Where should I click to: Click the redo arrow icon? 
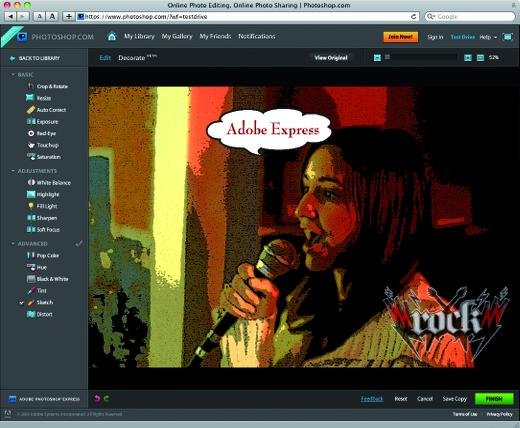[x=107, y=399]
